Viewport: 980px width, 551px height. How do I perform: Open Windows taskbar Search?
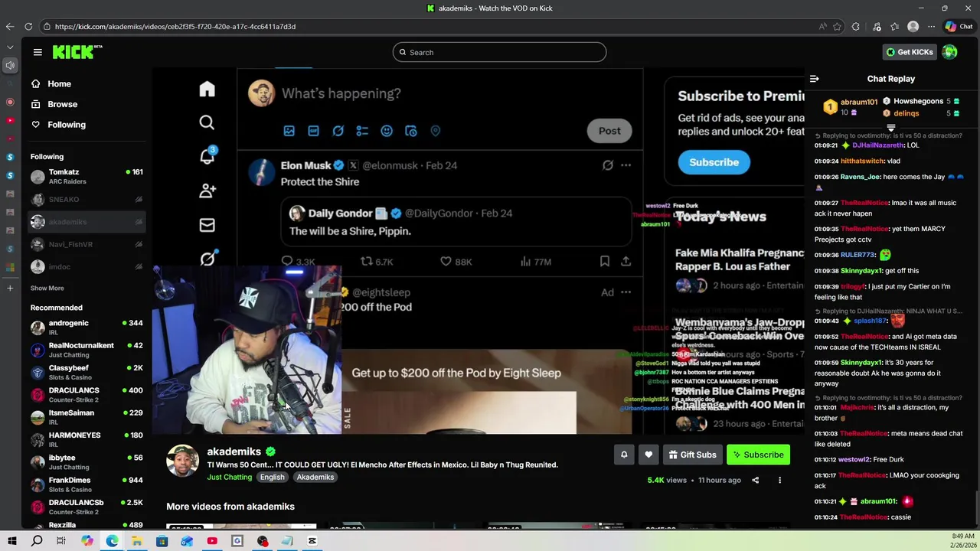(x=37, y=541)
